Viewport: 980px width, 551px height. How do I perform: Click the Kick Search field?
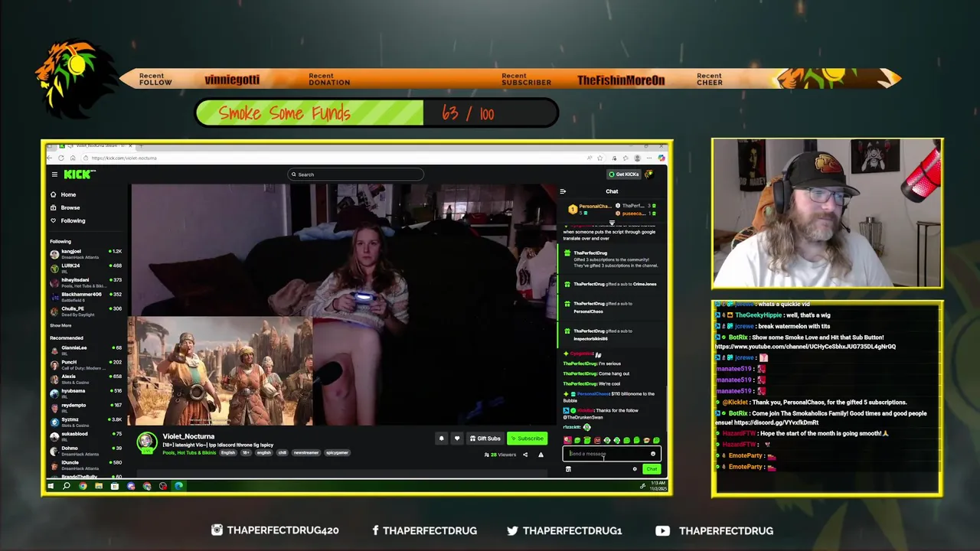click(355, 174)
